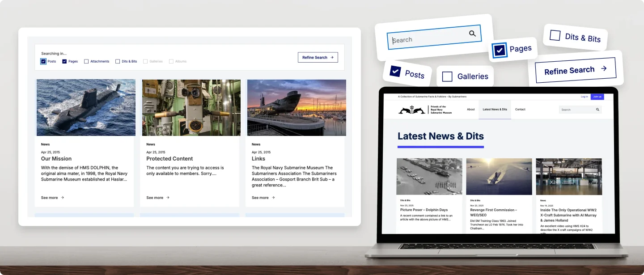Open the surfaced submarine thumbnail for Our Mission
644x275 pixels.
click(86, 107)
